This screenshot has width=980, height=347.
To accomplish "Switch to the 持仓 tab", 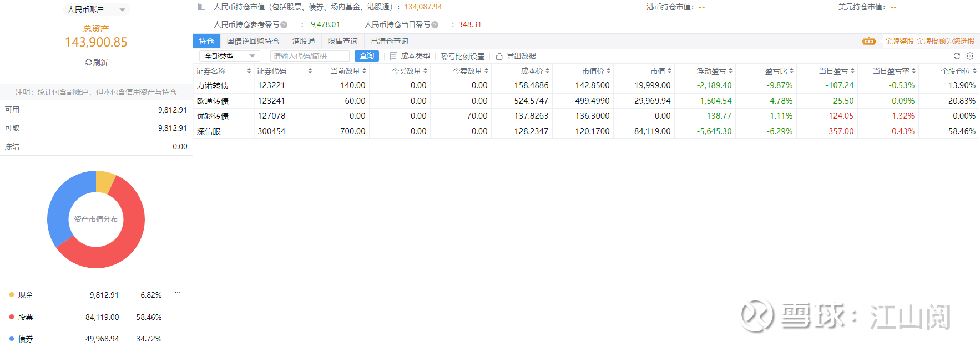I will 206,41.
